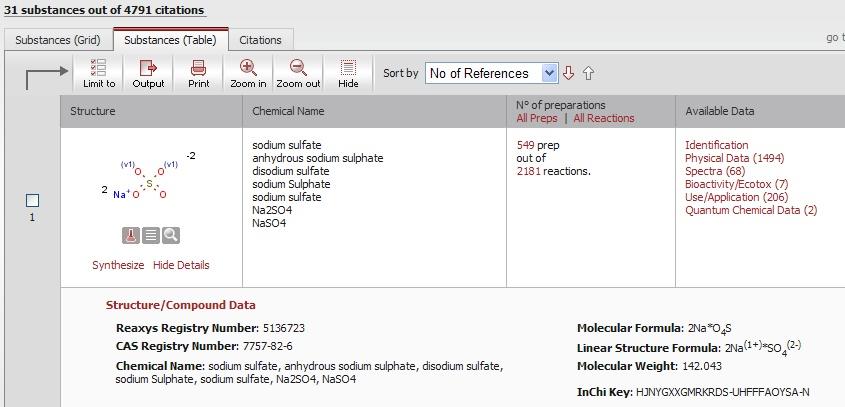Zoom in on the results
This screenshot has width=845, height=407.
point(248,73)
